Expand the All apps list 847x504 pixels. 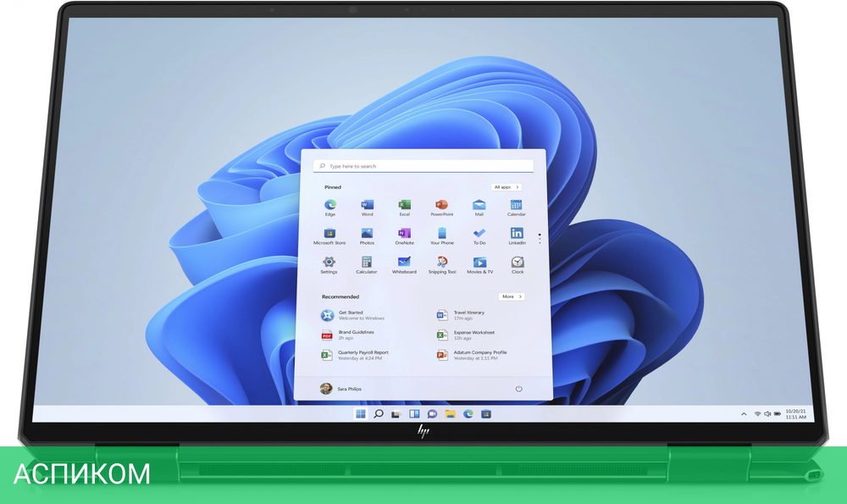[506, 187]
